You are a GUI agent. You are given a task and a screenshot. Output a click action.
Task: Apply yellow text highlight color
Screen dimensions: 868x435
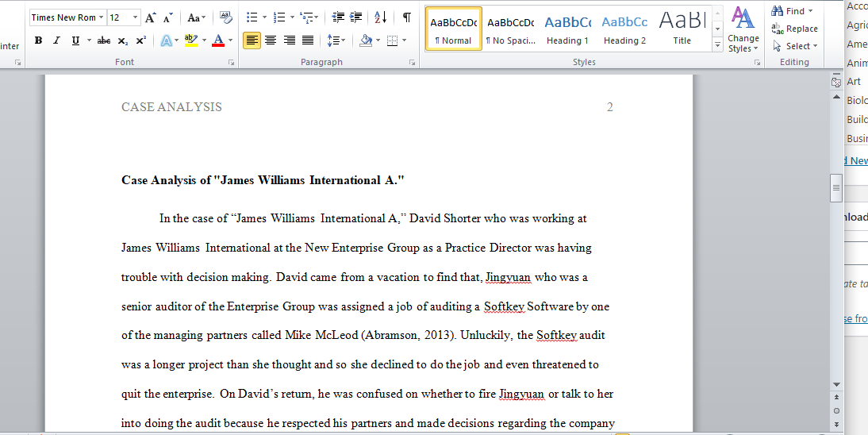point(191,40)
